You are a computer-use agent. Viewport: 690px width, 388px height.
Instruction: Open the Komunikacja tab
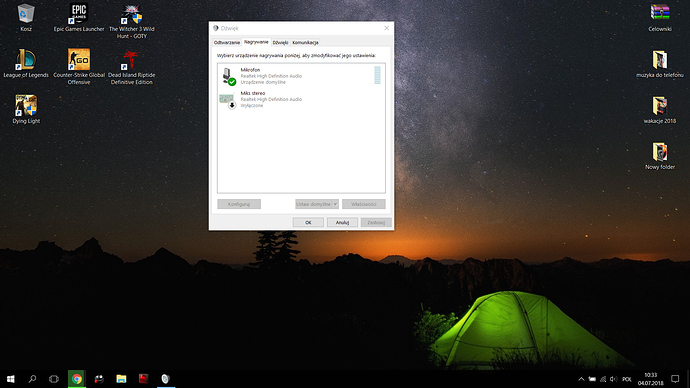pos(305,43)
